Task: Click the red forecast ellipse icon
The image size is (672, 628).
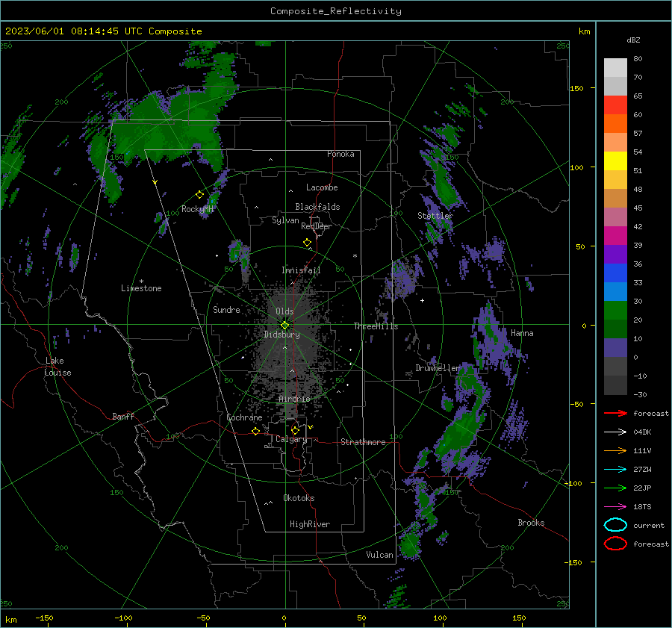Action: click(615, 544)
